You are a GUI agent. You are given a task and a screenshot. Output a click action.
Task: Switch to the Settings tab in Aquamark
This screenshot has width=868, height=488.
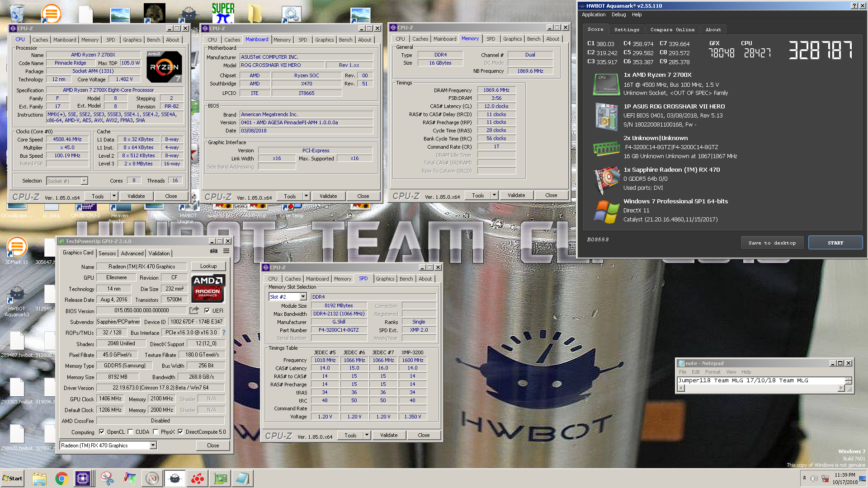pyautogui.click(x=627, y=29)
